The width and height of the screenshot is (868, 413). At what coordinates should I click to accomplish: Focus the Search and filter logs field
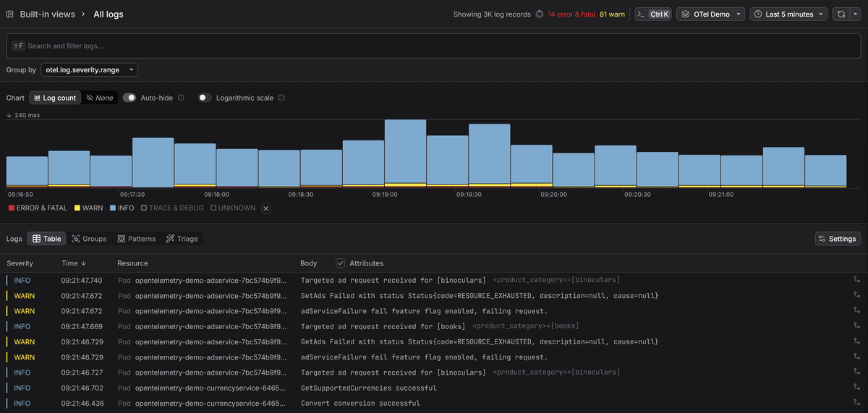point(434,46)
